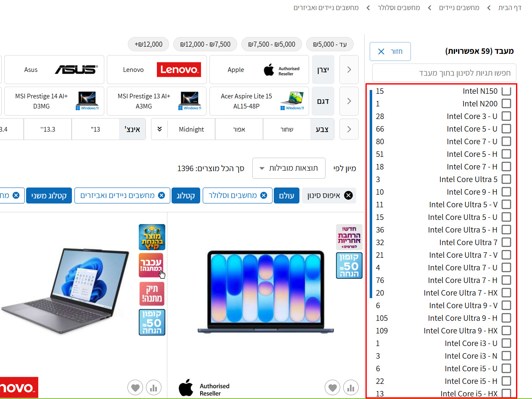
Task: Check the Intel N150 processor filter
Action: pyautogui.click(x=506, y=91)
